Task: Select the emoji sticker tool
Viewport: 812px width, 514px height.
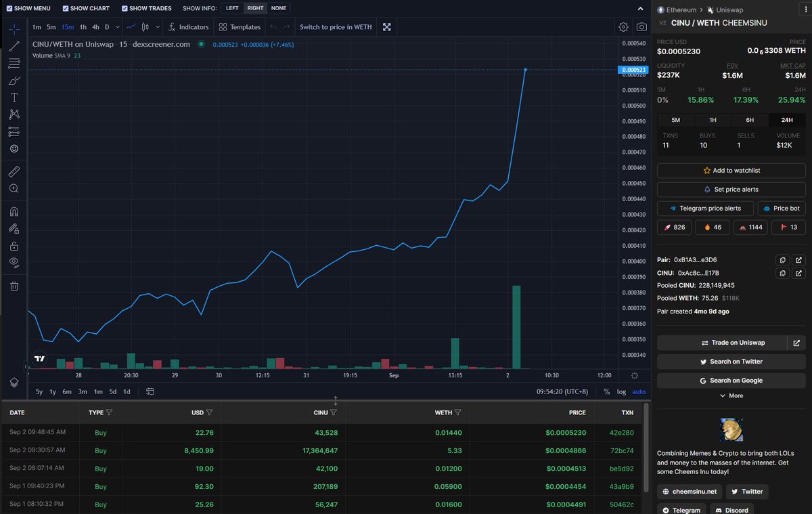Action: (x=14, y=148)
